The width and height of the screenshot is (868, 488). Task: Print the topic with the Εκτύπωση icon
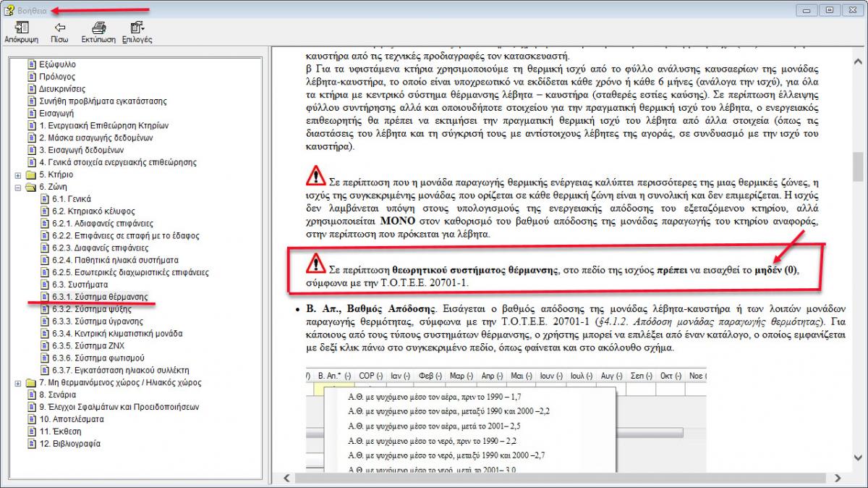click(98, 28)
